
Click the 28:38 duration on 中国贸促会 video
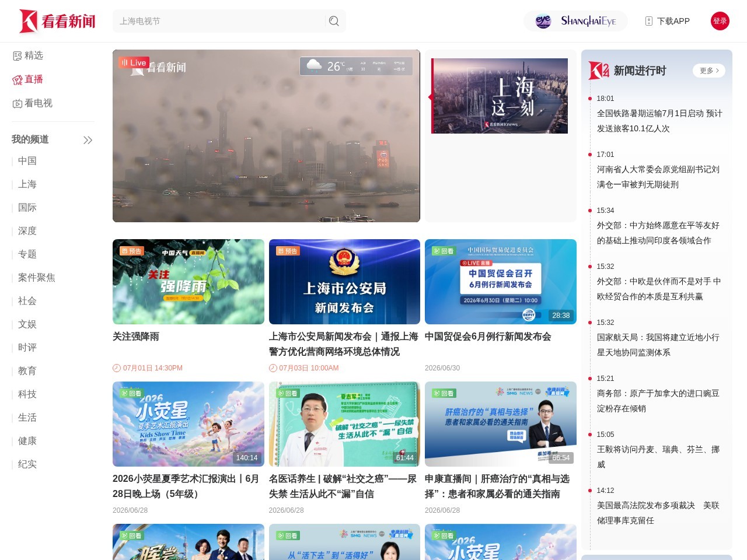point(561,316)
